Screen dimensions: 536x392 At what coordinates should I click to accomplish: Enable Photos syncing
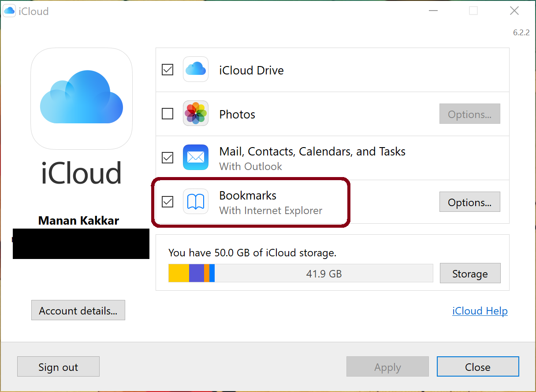[167, 114]
